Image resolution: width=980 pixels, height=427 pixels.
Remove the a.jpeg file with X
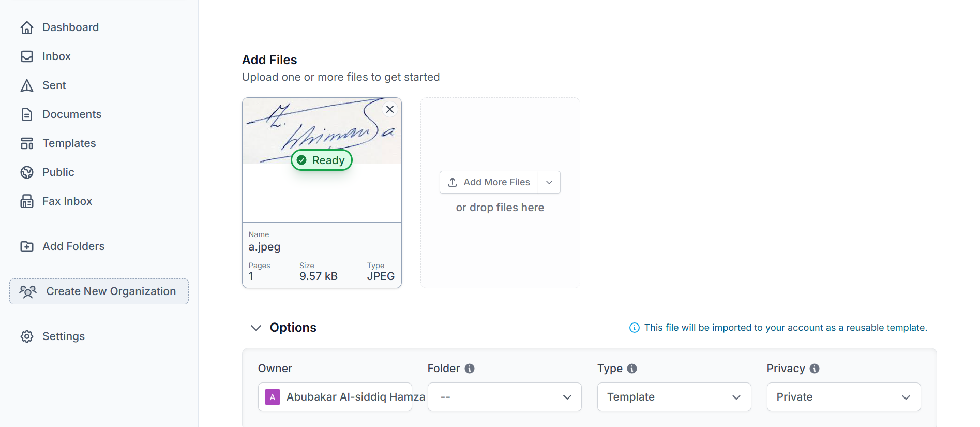[390, 109]
